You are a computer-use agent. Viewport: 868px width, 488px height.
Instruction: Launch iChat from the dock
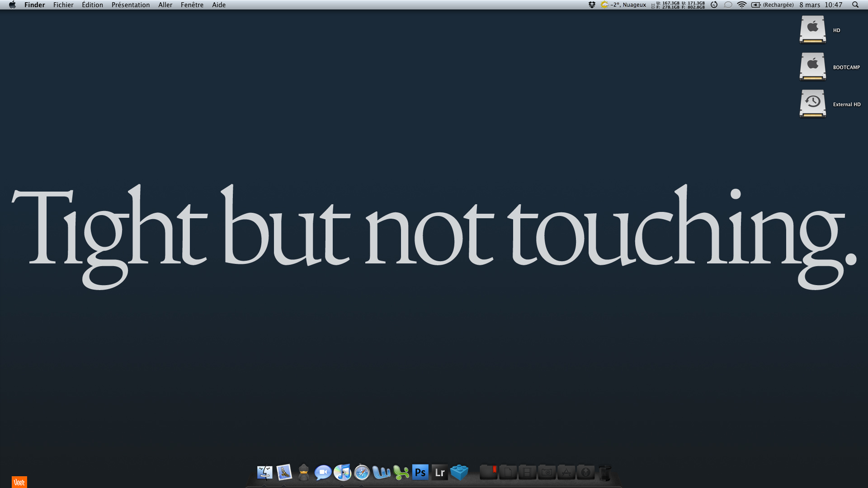pos(323,473)
